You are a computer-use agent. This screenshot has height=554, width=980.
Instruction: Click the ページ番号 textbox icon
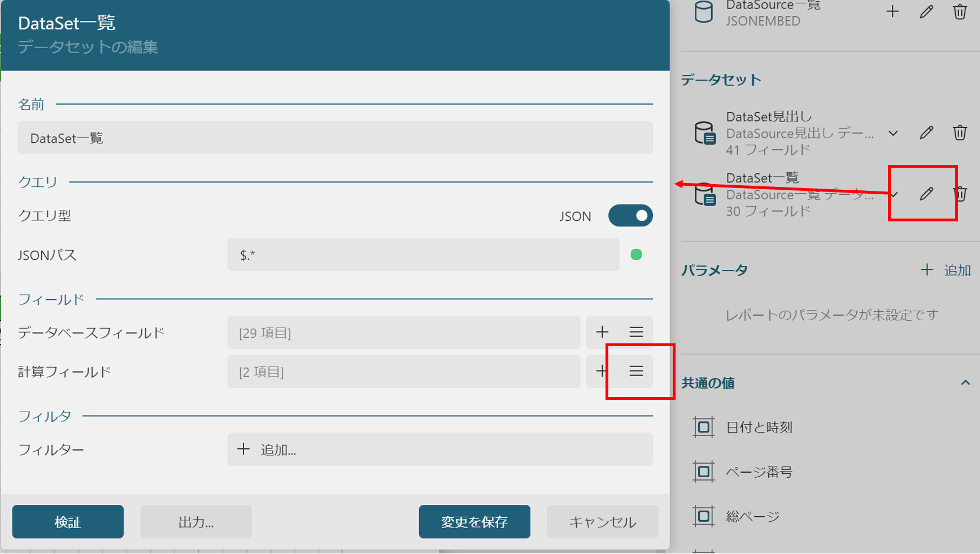click(x=704, y=472)
